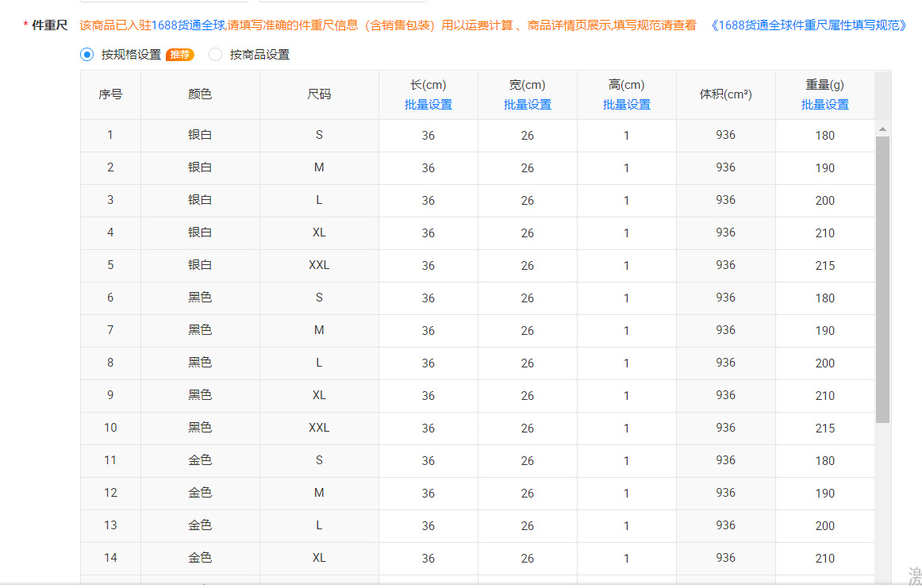Viewport: 922px width, 588px height.
Task: Click the table scrollbar up arrow
Action: tap(882, 129)
